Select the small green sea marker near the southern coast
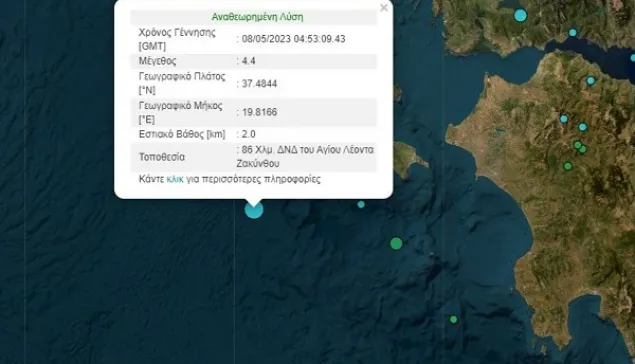This screenshot has width=635, height=364. pyautogui.click(x=454, y=319)
